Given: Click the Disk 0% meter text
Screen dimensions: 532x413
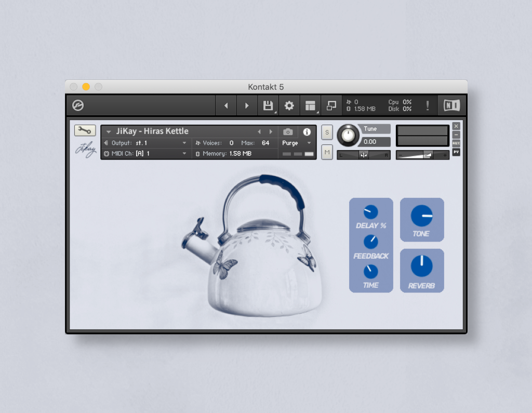Looking at the screenshot, I should point(400,109).
